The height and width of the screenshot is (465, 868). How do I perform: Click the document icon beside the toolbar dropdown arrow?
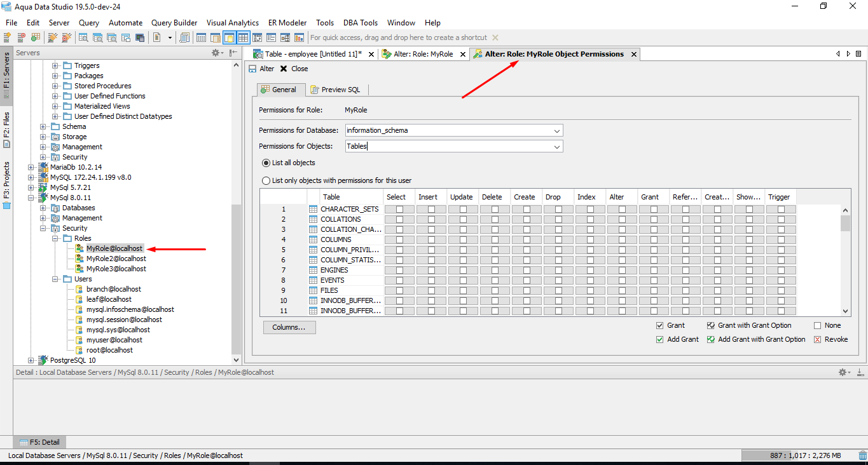pos(156,37)
